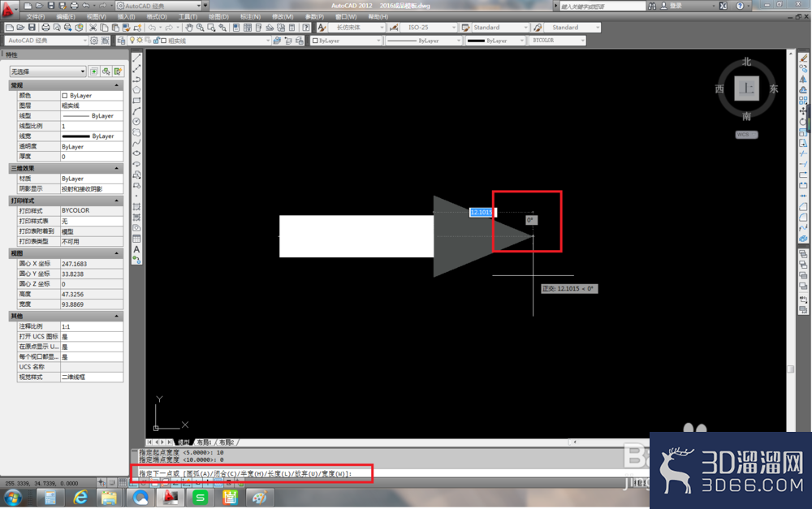The width and height of the screenshot is (812, 509).
Task: Collapse the 常规 section in Properties
Action: (116, 85)
